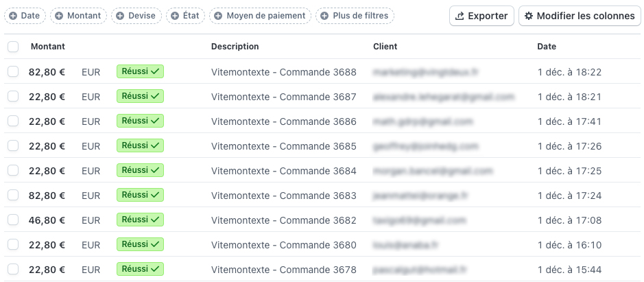The image size is (644, 282).
Task: Click the Réussi badge for Commande 3683
Action: click(x=140, y=195)
